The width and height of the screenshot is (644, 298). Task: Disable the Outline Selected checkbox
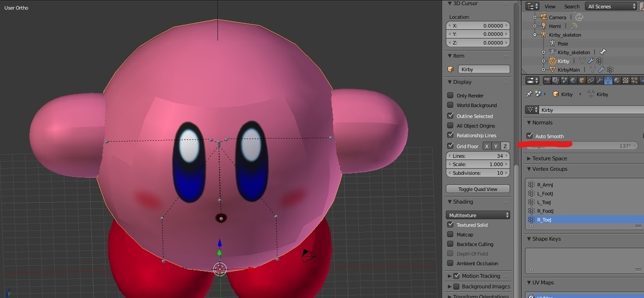click(450, 116)
